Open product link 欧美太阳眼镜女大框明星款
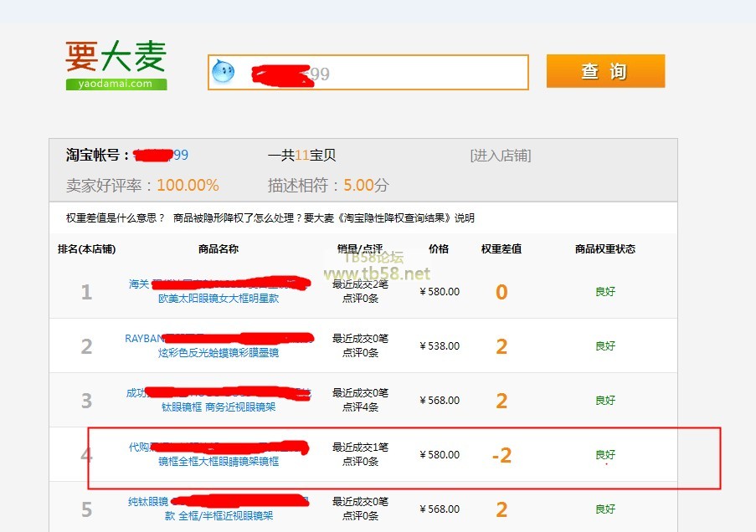This screenshot has height=532, width=756. click(x=219, y=299)
